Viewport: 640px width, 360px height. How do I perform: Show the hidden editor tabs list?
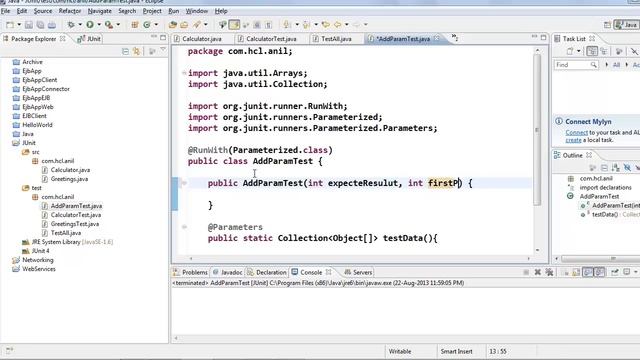coord(455,38)
